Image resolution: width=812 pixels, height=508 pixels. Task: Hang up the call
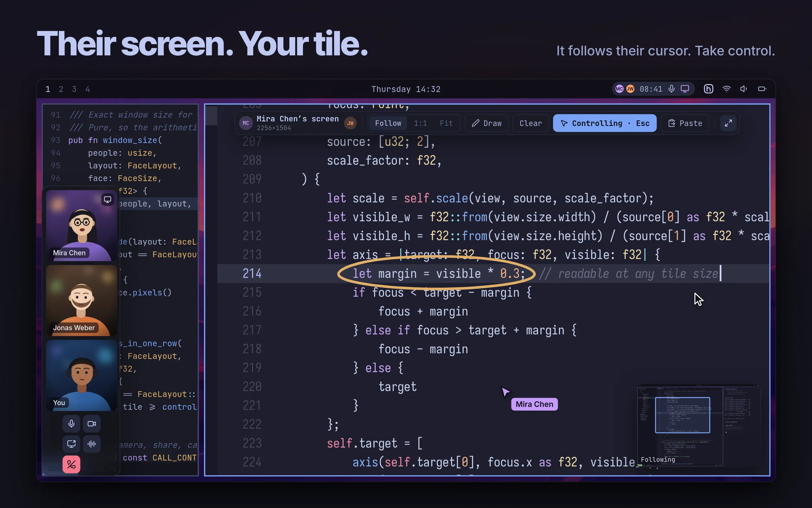tap(71, 464)
